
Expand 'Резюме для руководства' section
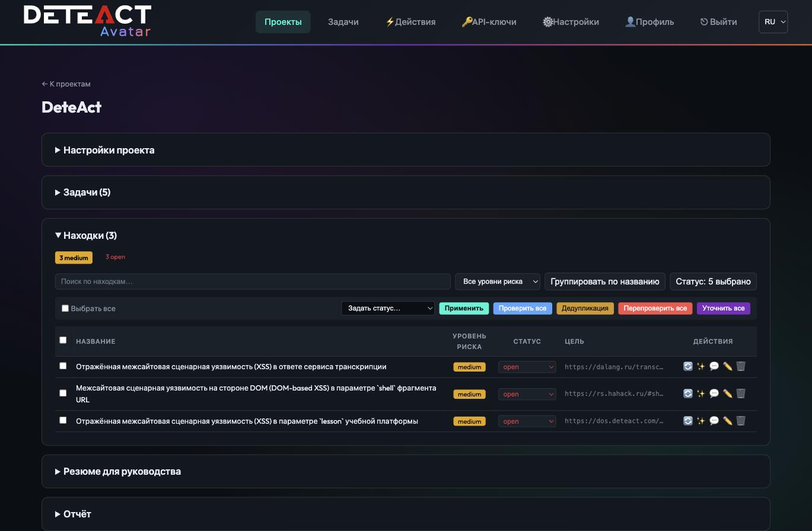(117, 471)
